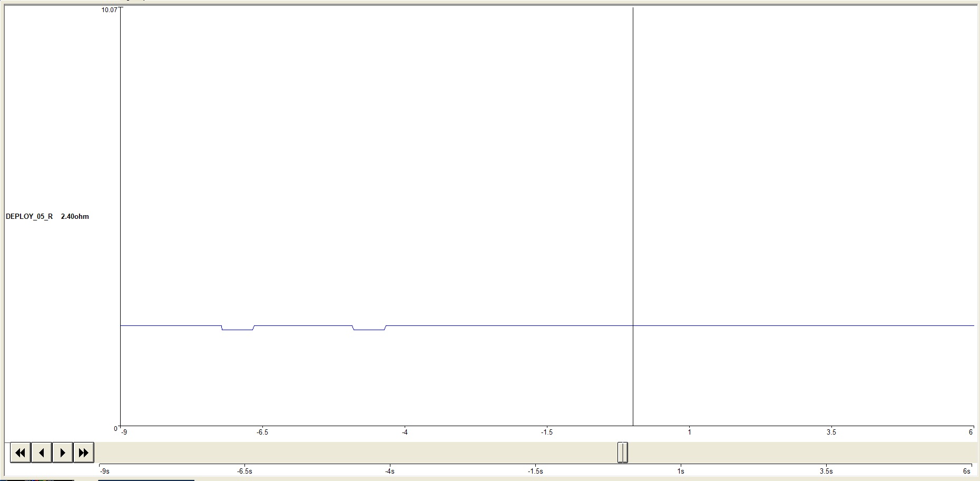The width and height of the screenshot is (980, 481).
Task: Select the DEPLOY_05_R channel label
Action: coord(29,216)
